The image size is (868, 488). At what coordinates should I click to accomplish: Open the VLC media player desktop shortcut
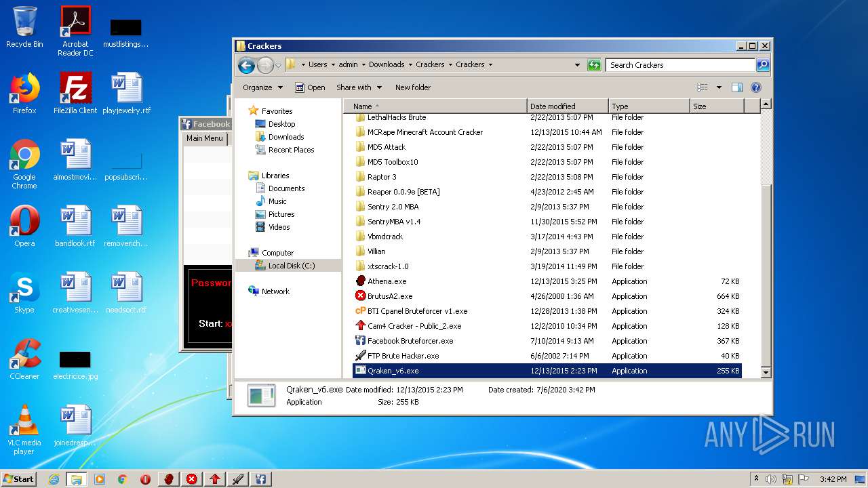[24, 430]
